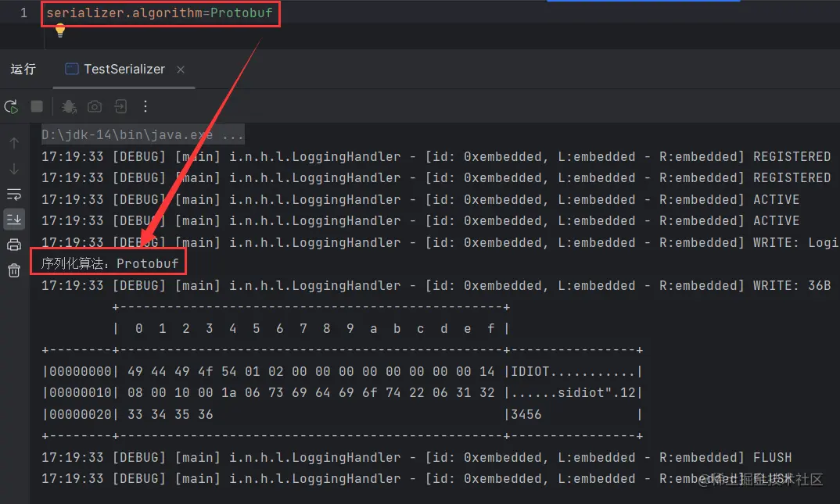Toggle soft-wrap in console output

click(14, 194)
